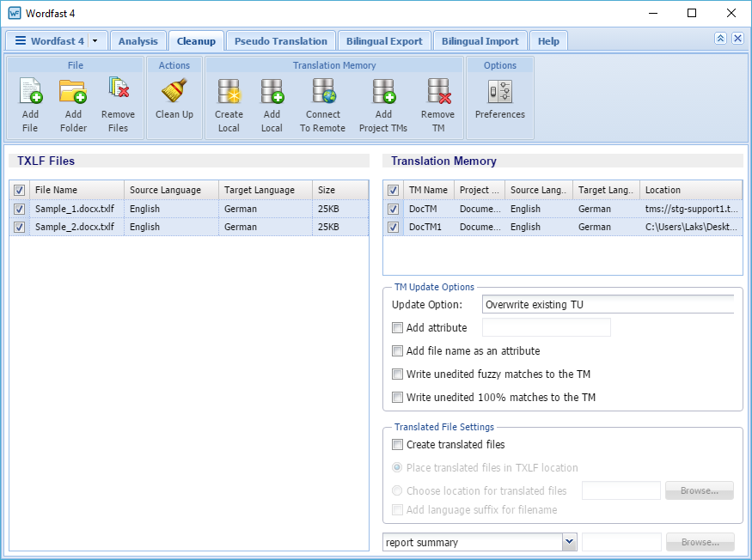Enable the Add attribute checkbox
The image size is (752, 560).
click(397, 327)
